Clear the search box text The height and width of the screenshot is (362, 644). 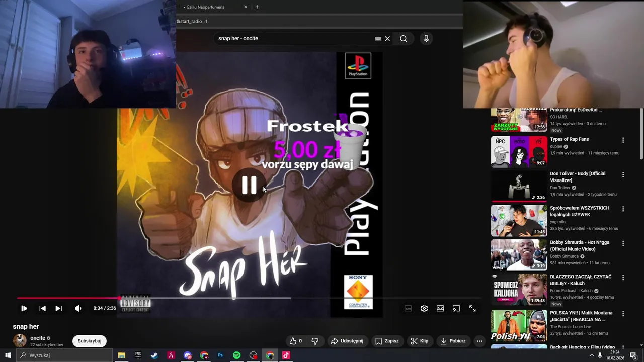[387, 38]
